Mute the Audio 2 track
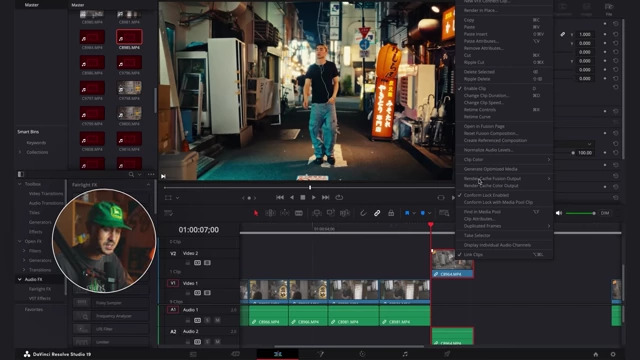This screenshot has width=640, height=360. point(218,342)
